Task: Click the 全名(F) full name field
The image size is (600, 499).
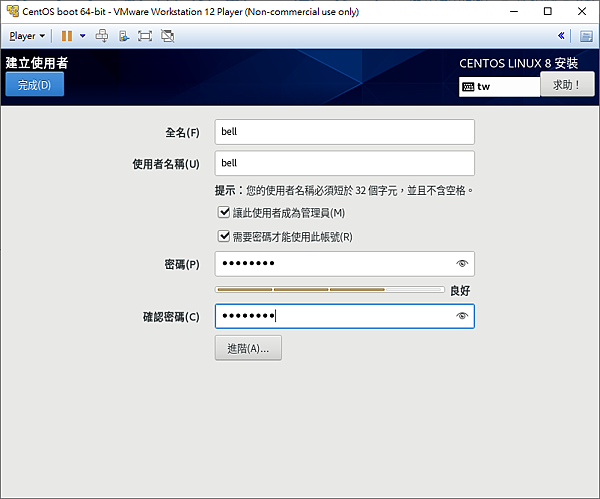Action: pyautogui.click(x=344, y=132)
